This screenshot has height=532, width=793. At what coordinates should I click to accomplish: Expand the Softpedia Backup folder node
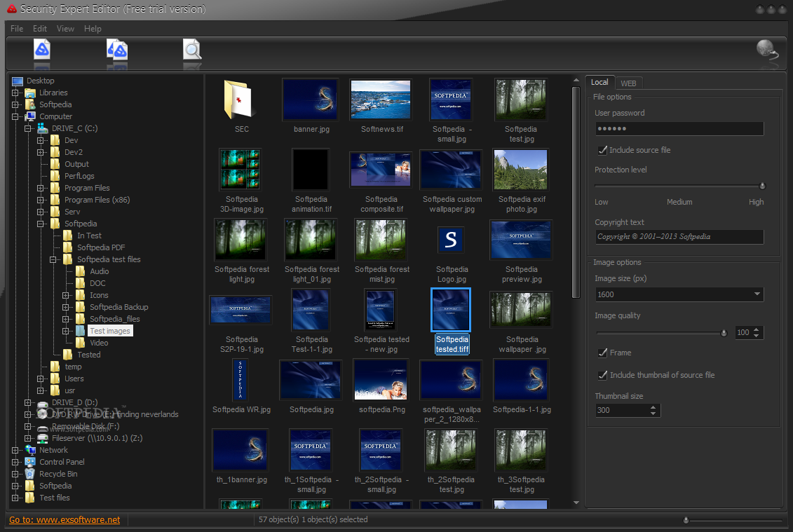point(66,307)
